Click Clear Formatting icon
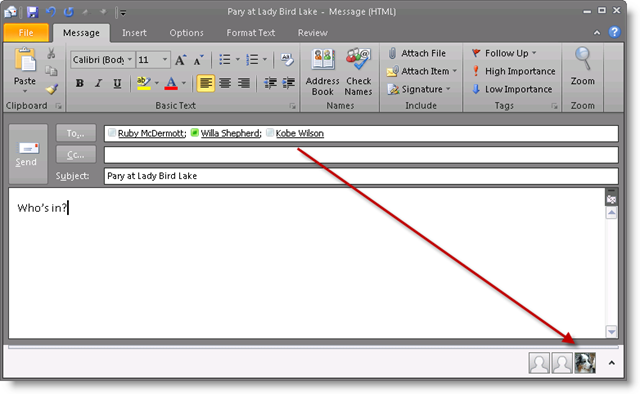Viewport: 640px width, 394px height. pyautogui.click(x=287, y=60)
